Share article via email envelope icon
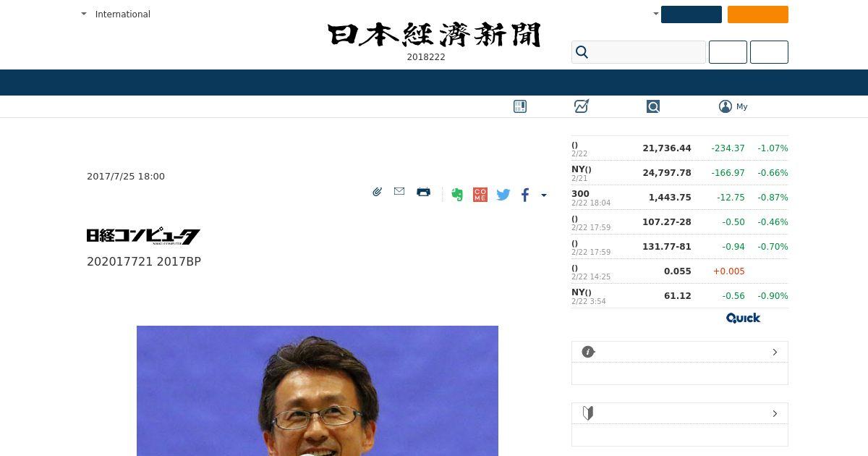The image size is (868, 456). point(399,191)
